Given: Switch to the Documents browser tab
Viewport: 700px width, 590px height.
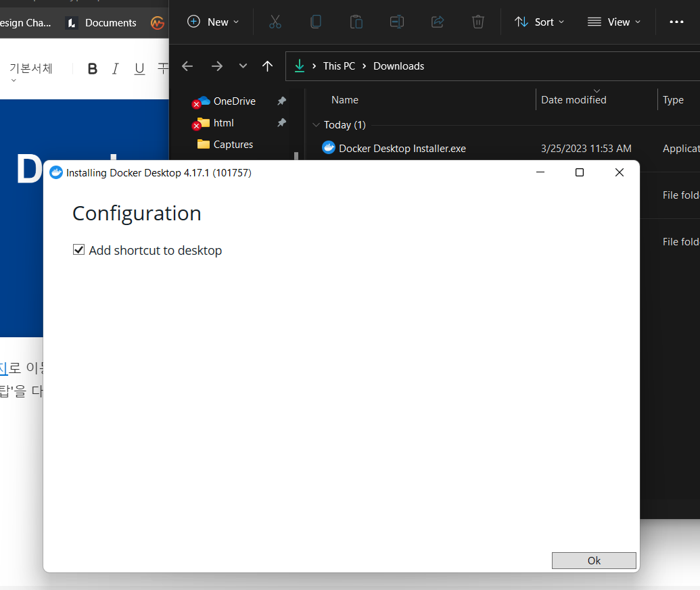Looking at the screenshot, I should click(x=101, y=23).
